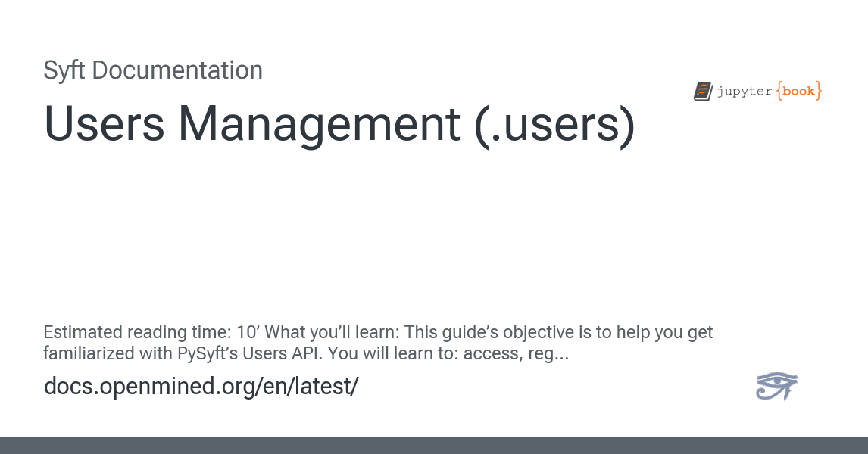The width and height of the screenshot is (868, 454).
Task: Select the striped book glyph beside jupyter
Action: [x=702, y=91]
